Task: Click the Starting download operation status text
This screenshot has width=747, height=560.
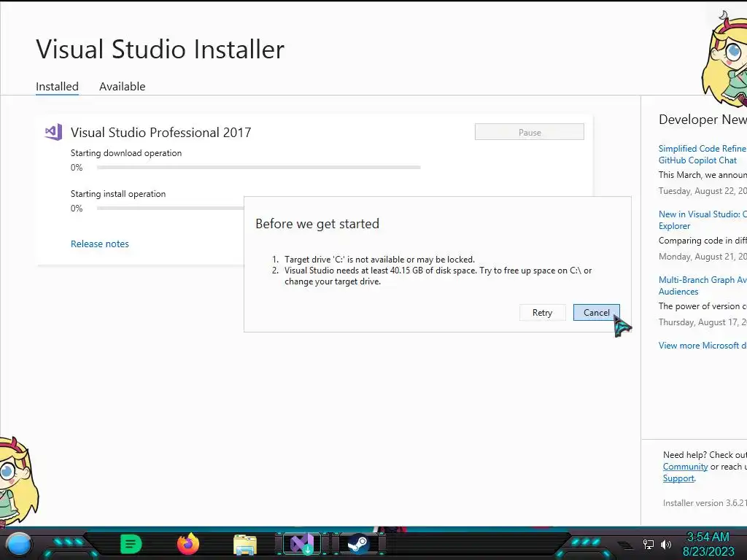Action: 126,153
